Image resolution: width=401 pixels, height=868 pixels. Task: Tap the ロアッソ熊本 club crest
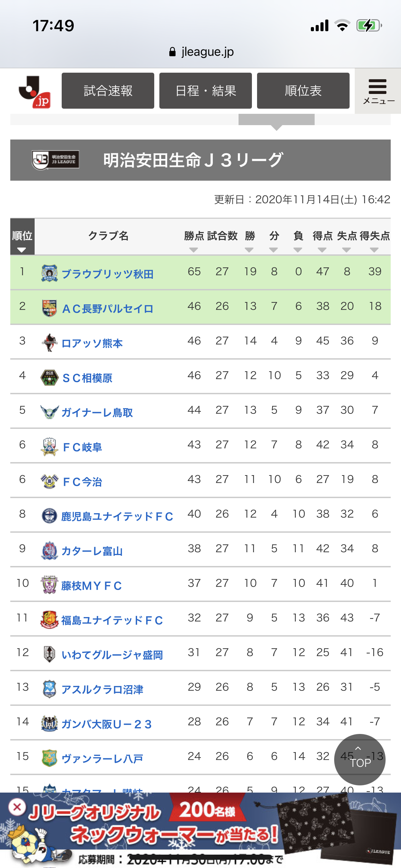[x=49, y=342]
